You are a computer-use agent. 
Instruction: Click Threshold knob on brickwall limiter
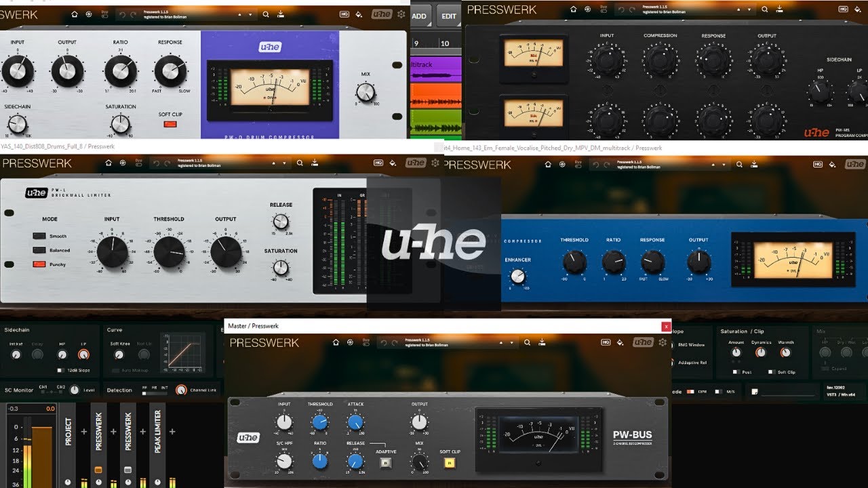[169, 252]
